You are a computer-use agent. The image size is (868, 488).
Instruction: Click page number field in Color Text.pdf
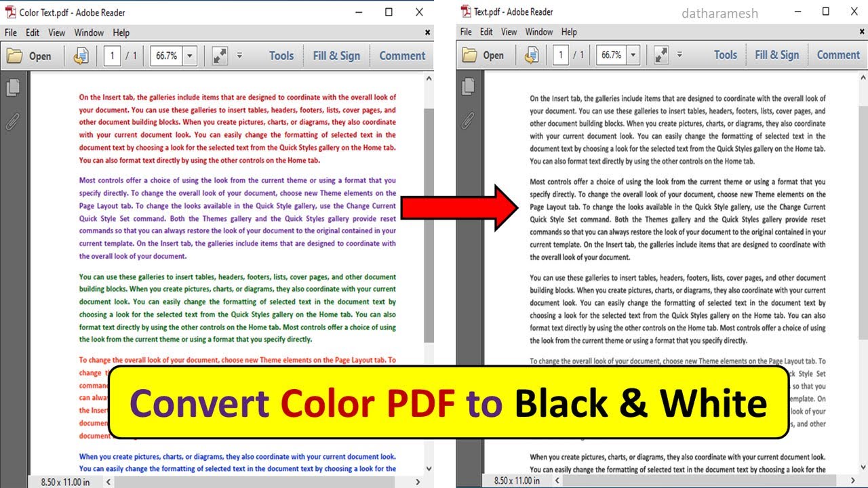pyautogui.click(x=112, y=56)
